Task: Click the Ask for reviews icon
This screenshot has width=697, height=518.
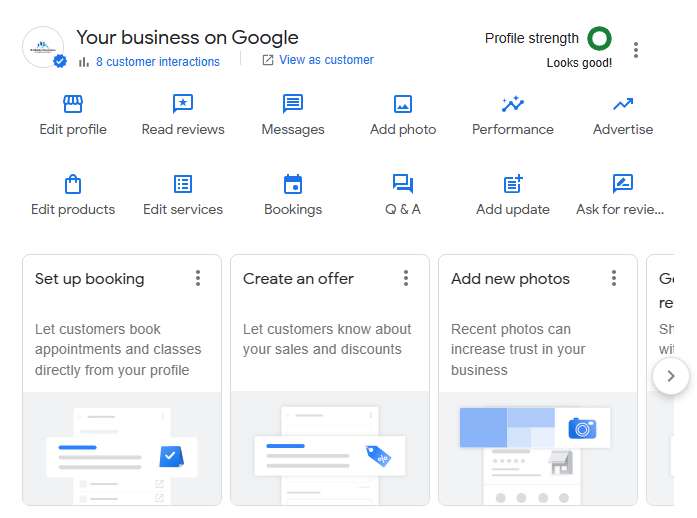Action: tap(623, 184)
